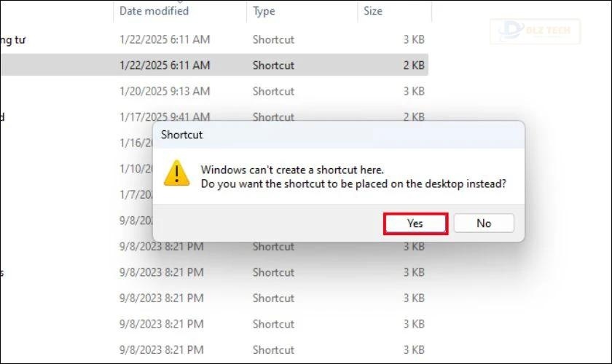
Task: Click Shortcut type in the 1/20/2025 row
Action: pyautogui.click(x=273, y=91)
